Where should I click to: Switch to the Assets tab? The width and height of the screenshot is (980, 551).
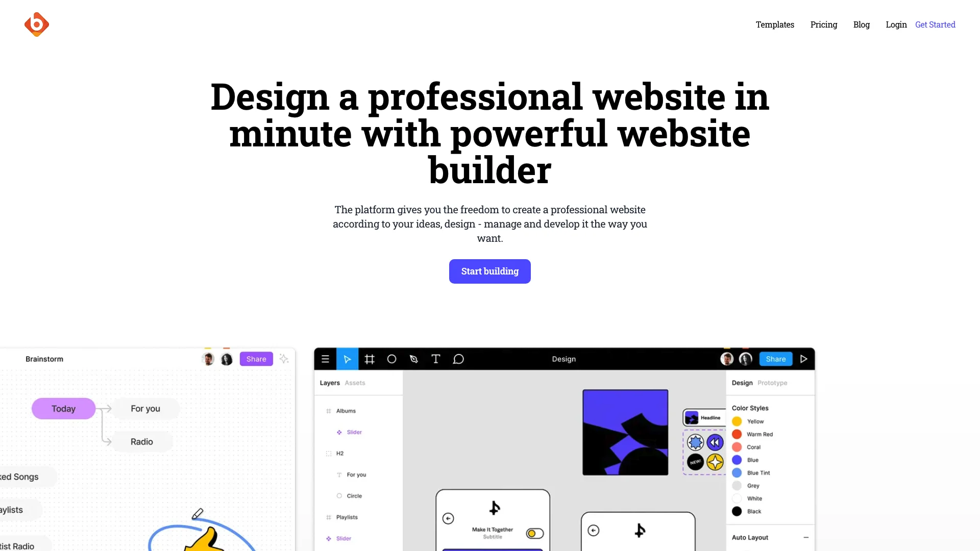[x=355, y=382]
